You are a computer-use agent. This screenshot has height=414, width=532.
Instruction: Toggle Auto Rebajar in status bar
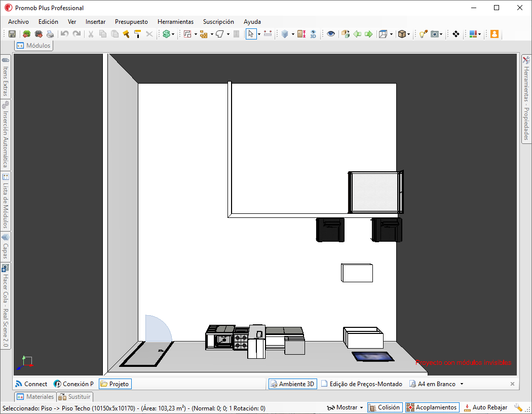(x=486, y=407)
